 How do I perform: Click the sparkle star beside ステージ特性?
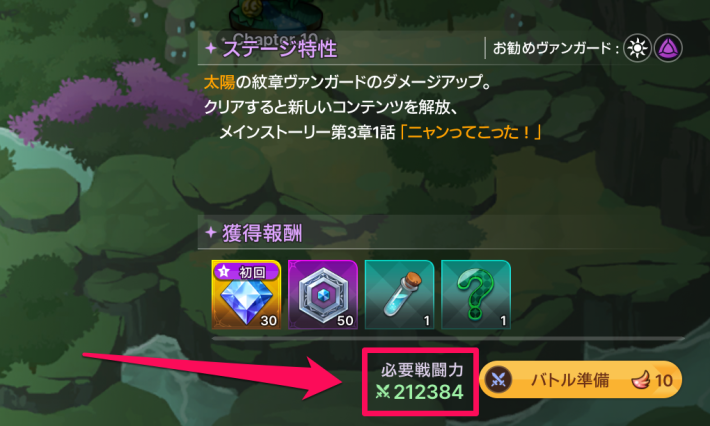pyautogui.click(x=211, y=48)
